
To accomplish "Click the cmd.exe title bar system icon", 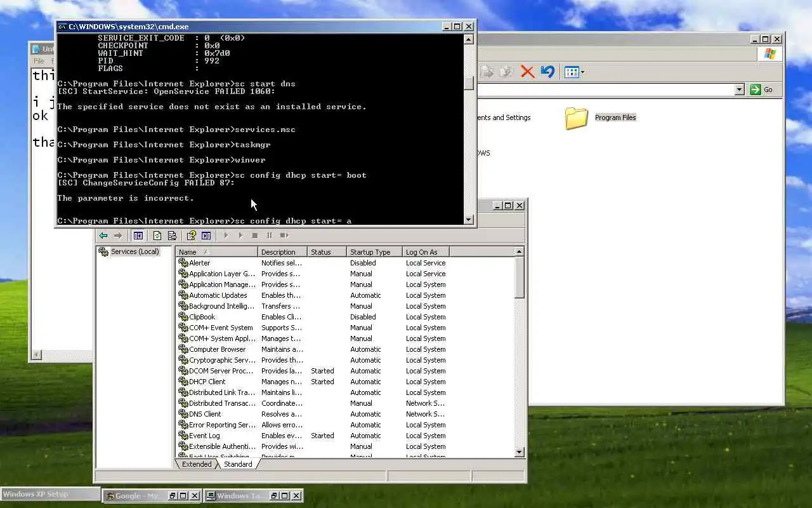I will tap(62, 27).
